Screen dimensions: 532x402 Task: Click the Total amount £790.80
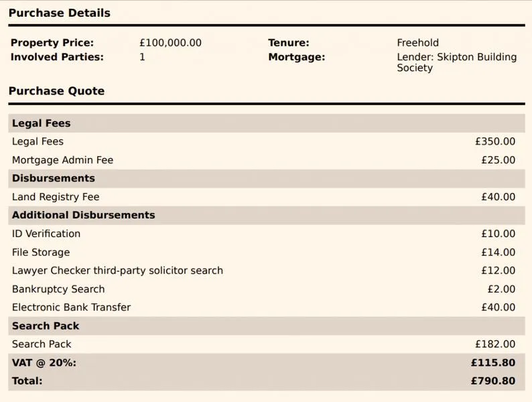pyautogui.click(x=493, y=381)
